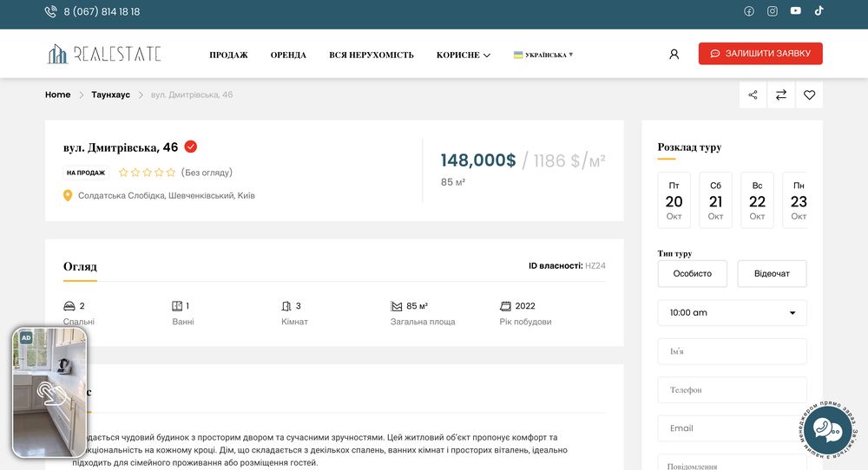
Task: Add property to favorites heart
Action: coord(809,95)
